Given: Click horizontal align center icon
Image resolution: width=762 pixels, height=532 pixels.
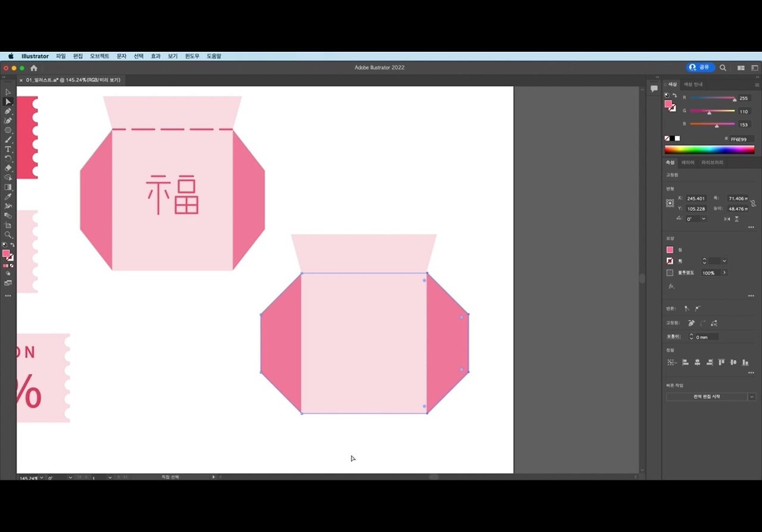Looking at the screenshot, I should (x=697, y=362).
